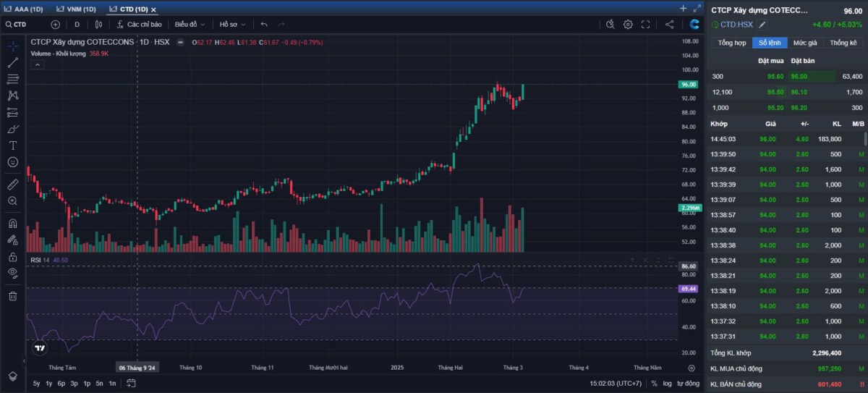Toggle percent scale '%'

[654, 383]
